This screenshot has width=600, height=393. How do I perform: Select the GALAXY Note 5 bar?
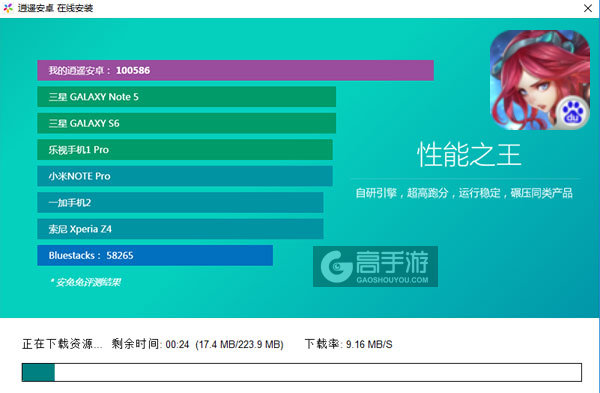[x=187, y=97]
